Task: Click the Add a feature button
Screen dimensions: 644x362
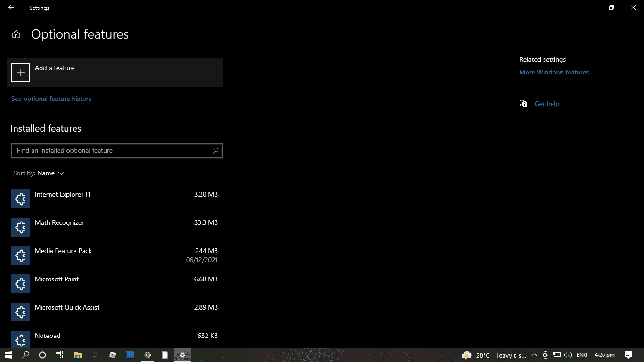Action: point(115,73)
